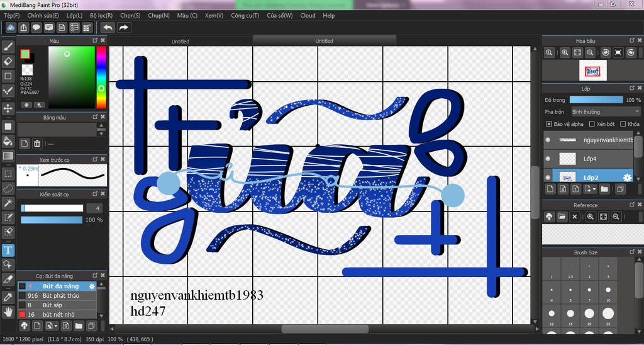The width and height of the screenshot is (644, 345).
Task: Select the bút nét nhỏ brush
Action: pyautogui.click(x=57, y=315)
